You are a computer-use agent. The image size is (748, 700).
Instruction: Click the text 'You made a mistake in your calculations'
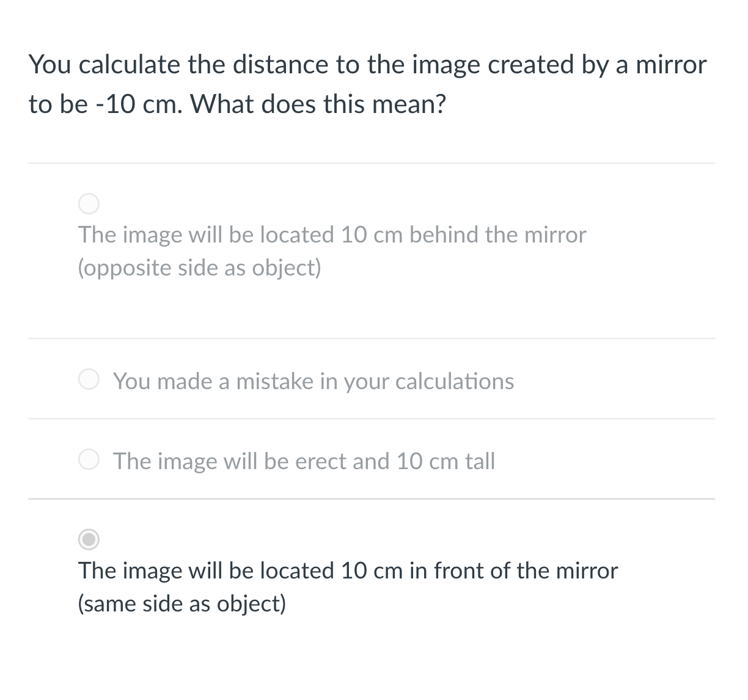point(313,381)
